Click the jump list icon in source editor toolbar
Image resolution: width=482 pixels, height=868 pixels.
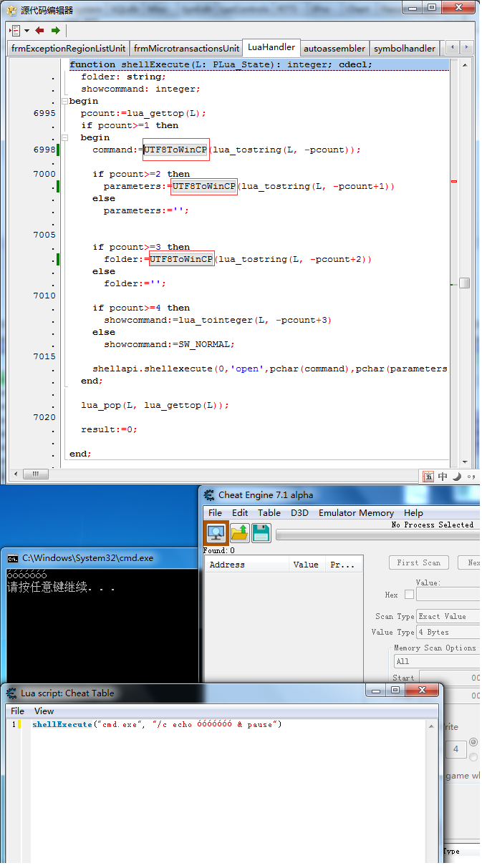click(16, 31)
